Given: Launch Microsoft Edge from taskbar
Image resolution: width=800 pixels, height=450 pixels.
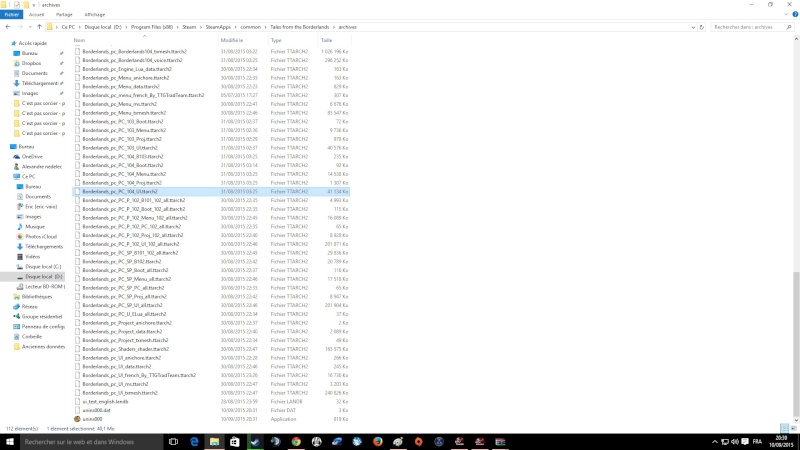Looking at the screenshot, I should (x=194, y=442).
